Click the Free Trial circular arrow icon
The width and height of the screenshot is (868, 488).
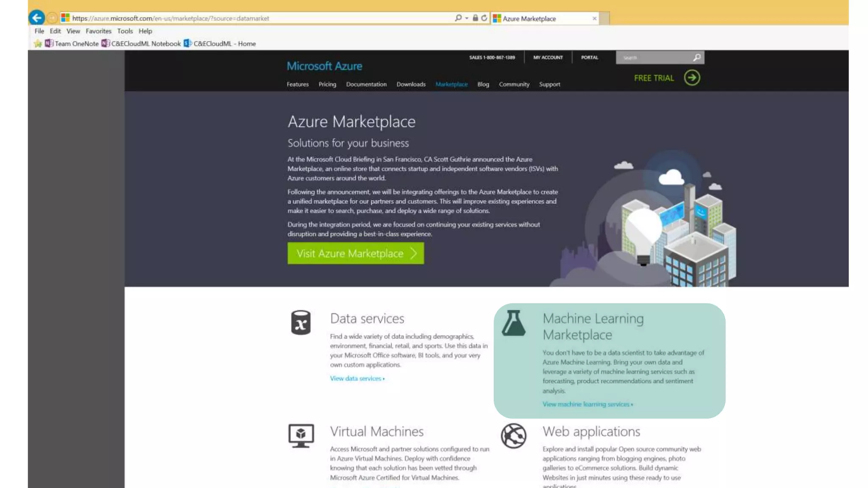point(692,78)
